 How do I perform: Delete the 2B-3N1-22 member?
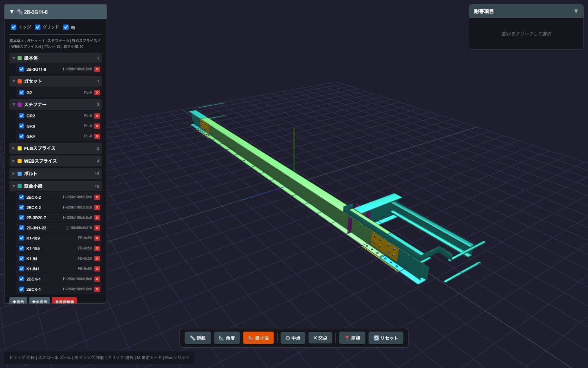97,228
